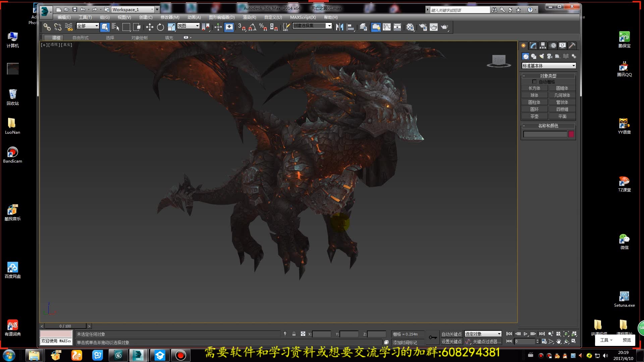Open the 修改器(M) menu
This screenshot has height=362, width=644.
pyautogui.click(x=170, y=17)
